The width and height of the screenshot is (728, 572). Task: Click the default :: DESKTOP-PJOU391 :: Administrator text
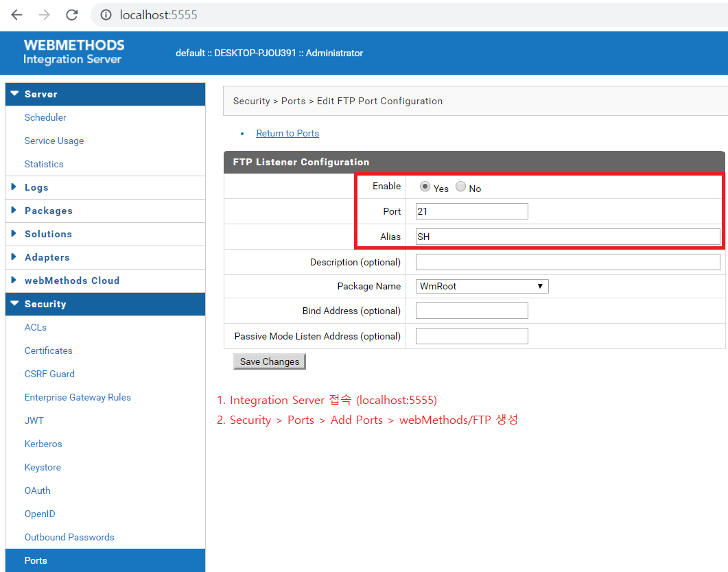point(269,53)
